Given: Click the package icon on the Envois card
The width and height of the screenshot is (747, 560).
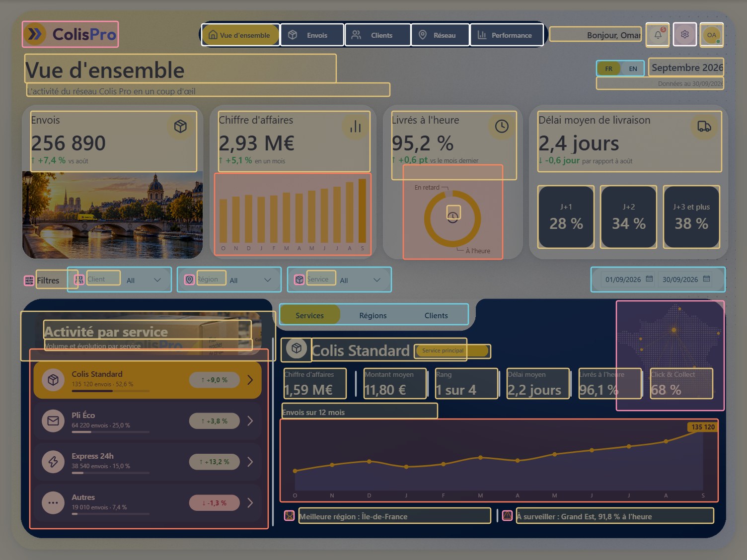Looking at the screenshot, I should click(x=180, y=126).
